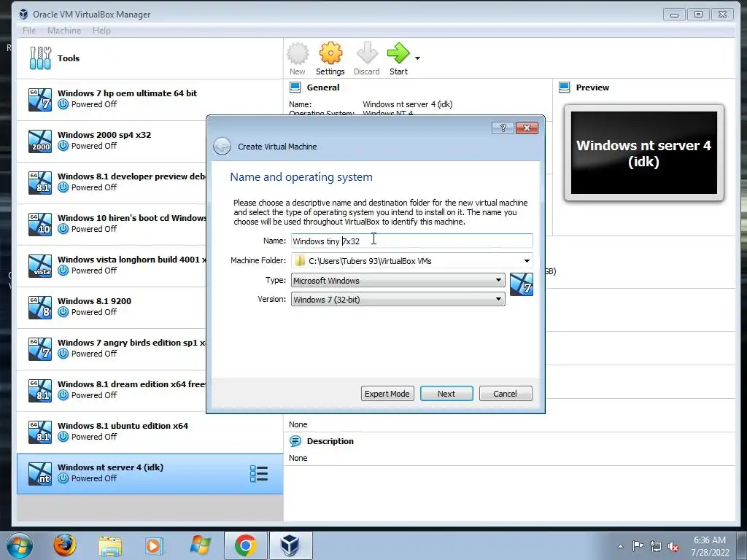The width and height of the screenshot is (747, 560).
Task: Open the Type dropdown showing Microsoft Windows
Action: 398,281
